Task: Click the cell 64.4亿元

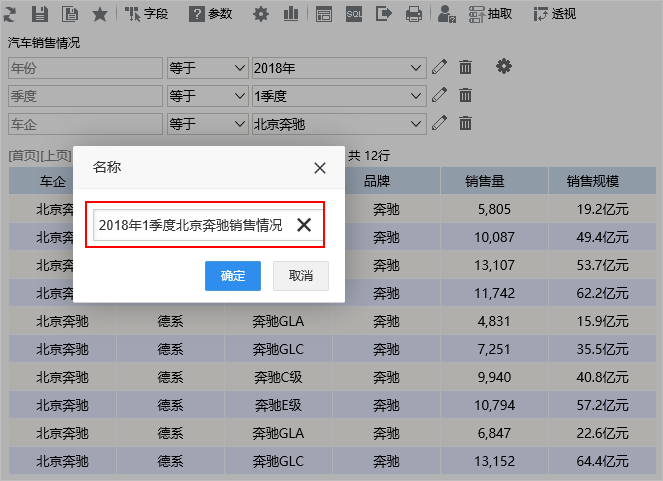Action: point(603,461)
